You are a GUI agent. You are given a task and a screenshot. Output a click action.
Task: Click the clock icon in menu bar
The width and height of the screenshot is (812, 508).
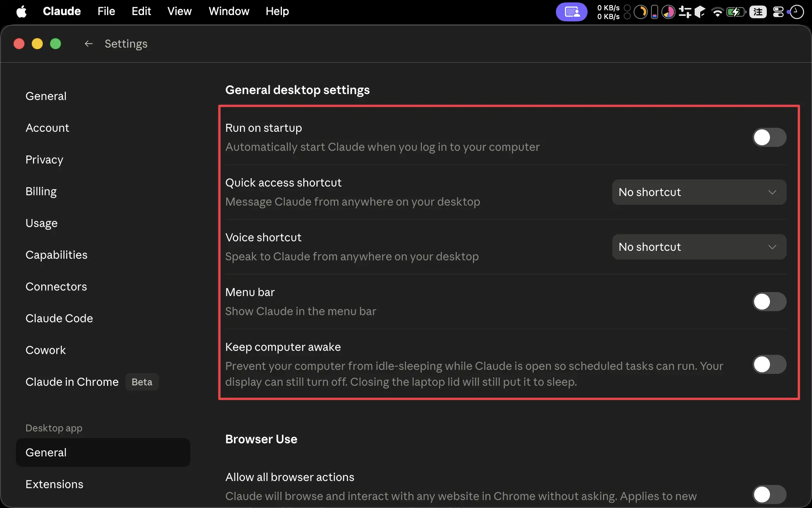pyautogui.click(x=796, y=12)
